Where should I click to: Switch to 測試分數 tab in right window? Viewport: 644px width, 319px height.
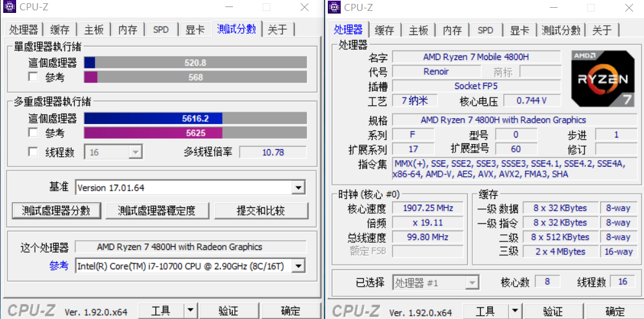pyautogui.click(x=561, y=30)
